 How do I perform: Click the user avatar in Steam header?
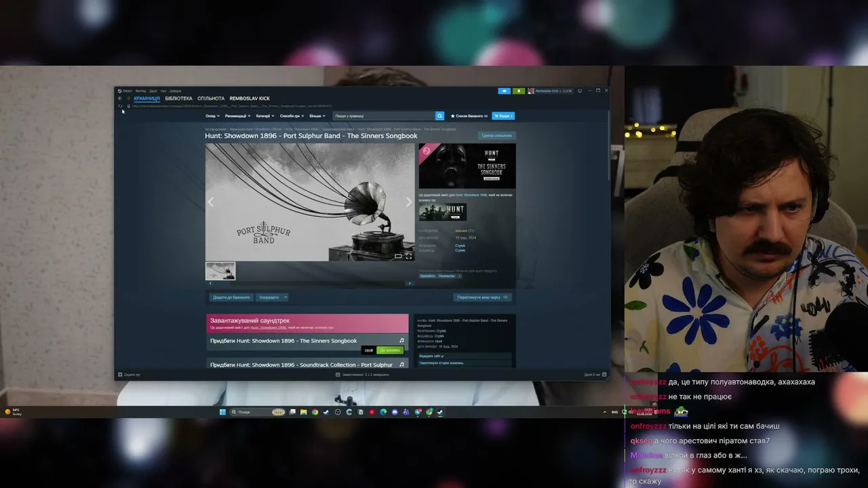point(531,91)
